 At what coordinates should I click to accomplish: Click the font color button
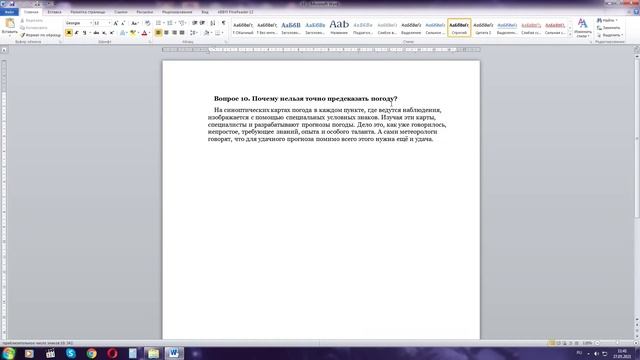[145, 33]
